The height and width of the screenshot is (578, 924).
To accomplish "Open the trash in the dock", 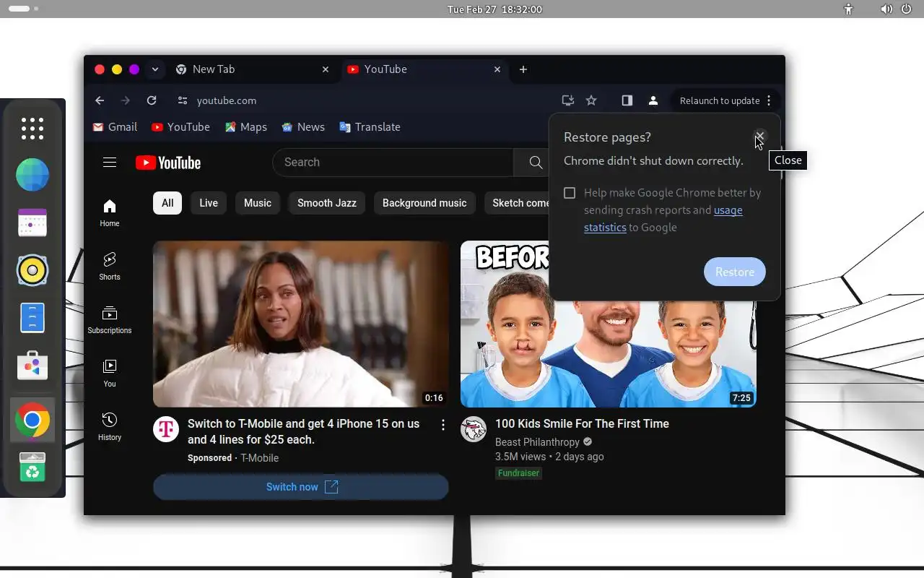I will (32, 467).
